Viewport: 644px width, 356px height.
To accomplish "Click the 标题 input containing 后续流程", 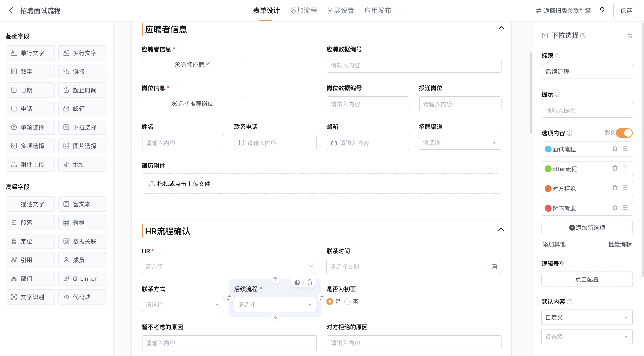I will click(x=587, y=71).
